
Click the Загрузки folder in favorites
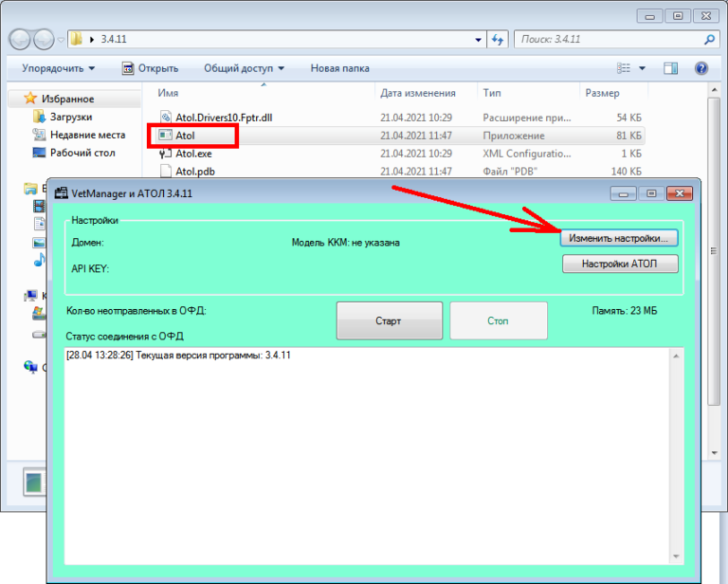click(71, 117)
